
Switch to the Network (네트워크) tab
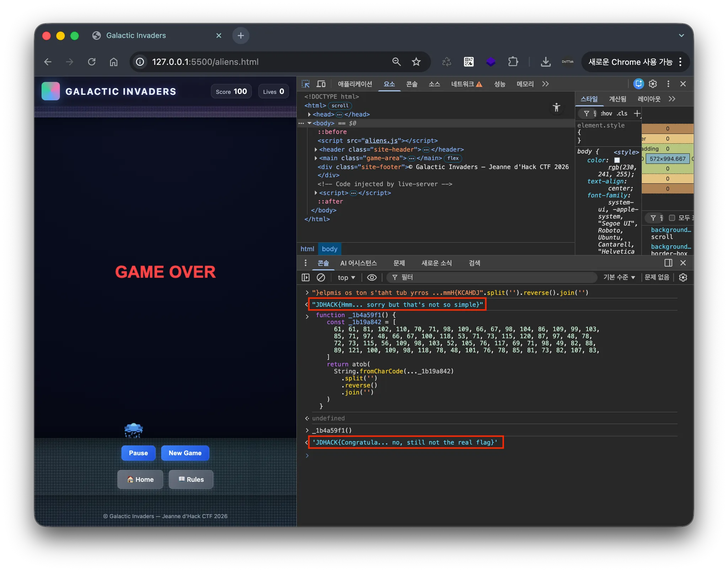coord(462,84)
